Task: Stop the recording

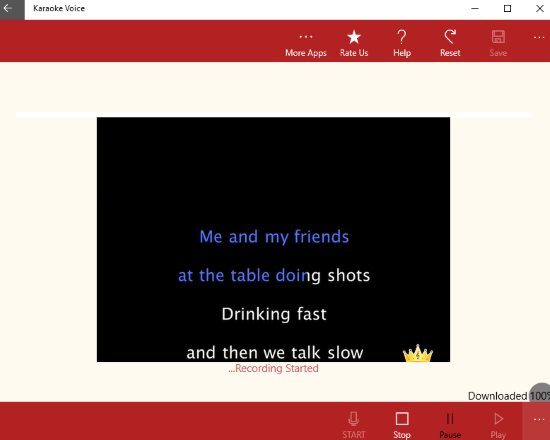Action: coord(402,424)
